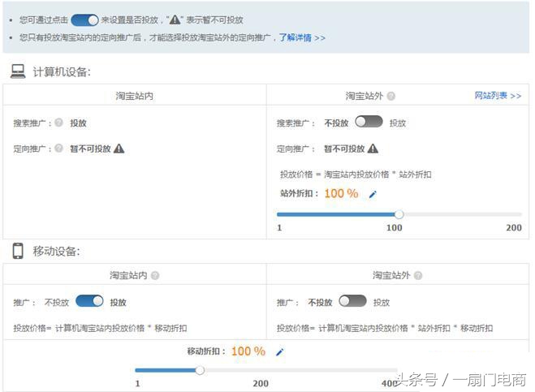The image size is (535, 392).
Task: Click help icon beside 定向推广 in 淘宝站内
Action: coord(58,148)
